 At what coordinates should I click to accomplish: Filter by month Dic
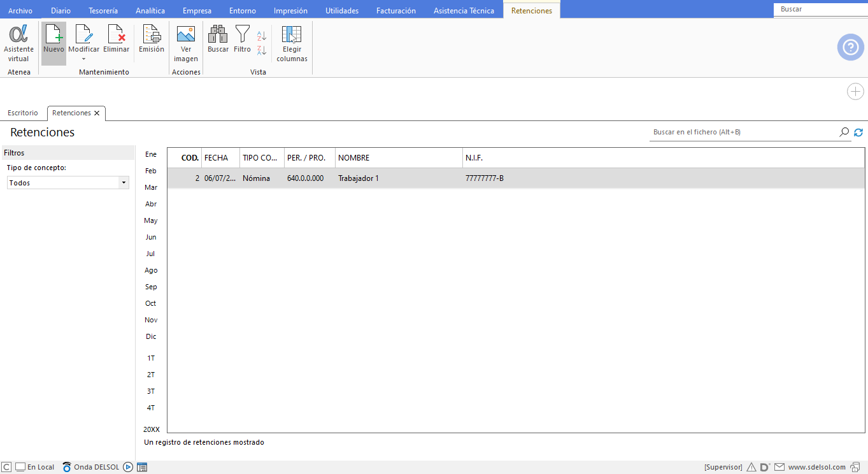click(151, 336)
